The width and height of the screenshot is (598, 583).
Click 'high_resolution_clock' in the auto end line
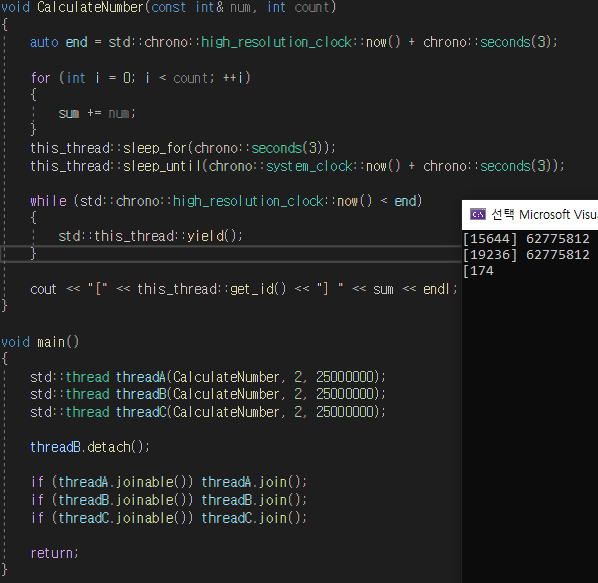pyautogui.click(x=276, y=42)
